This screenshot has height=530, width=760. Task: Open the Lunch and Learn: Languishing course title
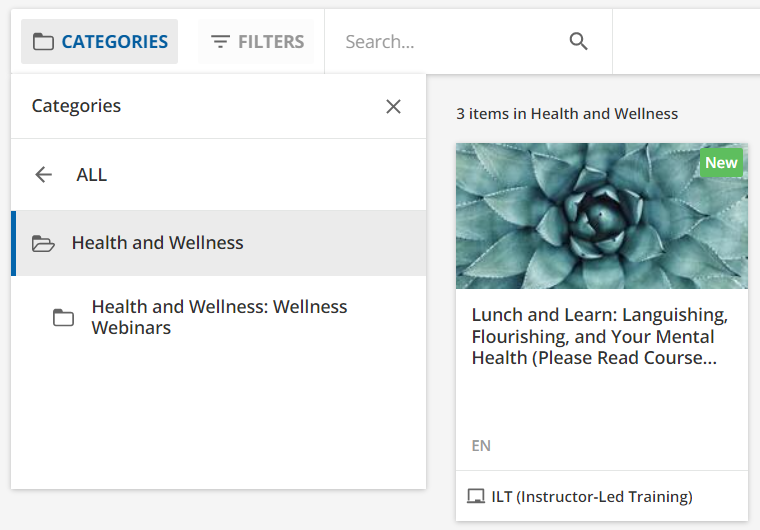pyautogui.click(x=600, y=336)
